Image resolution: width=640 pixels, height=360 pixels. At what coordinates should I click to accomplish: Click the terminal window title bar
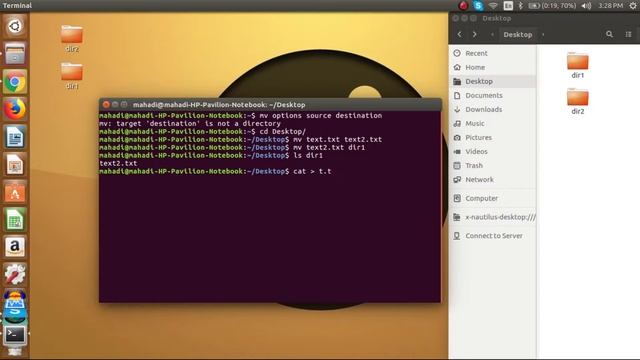click(270, 104)
